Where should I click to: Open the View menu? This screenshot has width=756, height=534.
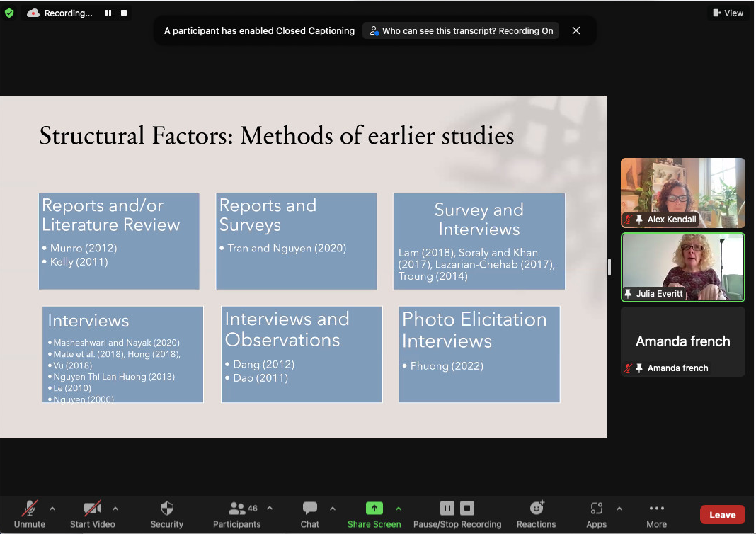728,13
